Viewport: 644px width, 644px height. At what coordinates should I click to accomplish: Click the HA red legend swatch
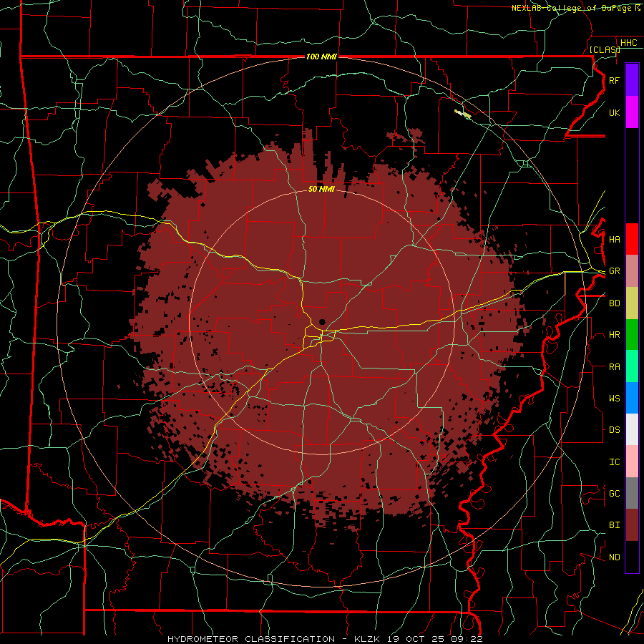pos(632,239)
